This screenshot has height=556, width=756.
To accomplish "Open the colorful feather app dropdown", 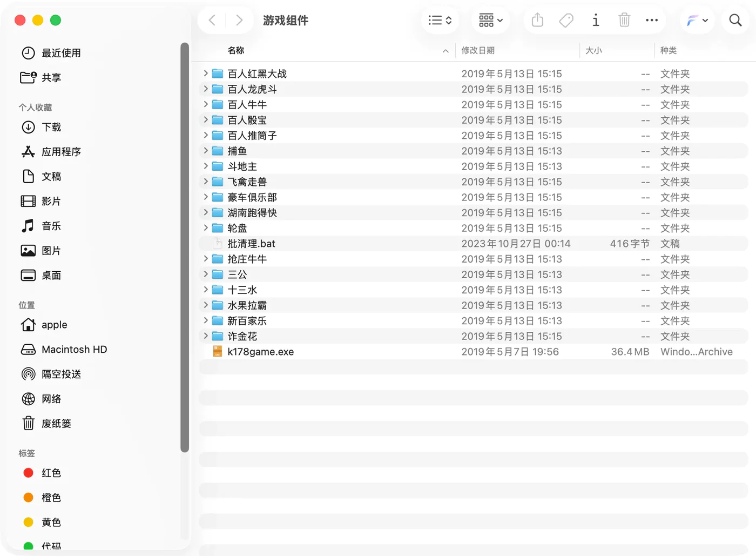I will coord(697,21).
